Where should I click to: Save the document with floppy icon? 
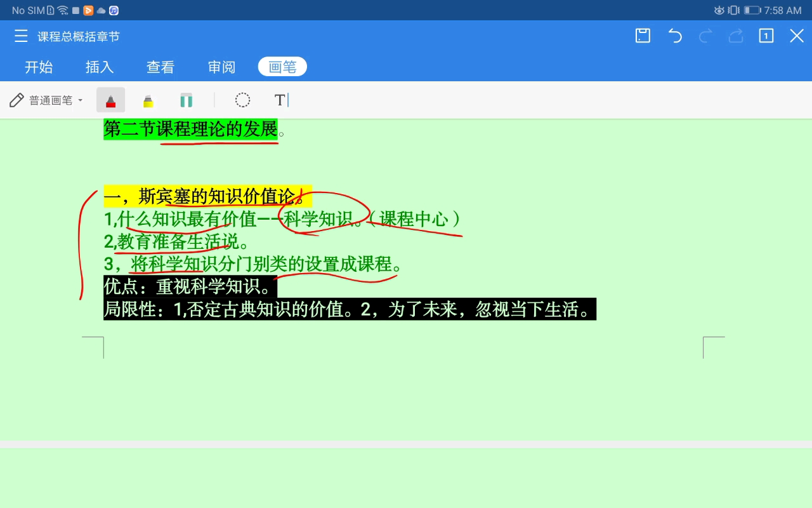[x=643, y=36]
